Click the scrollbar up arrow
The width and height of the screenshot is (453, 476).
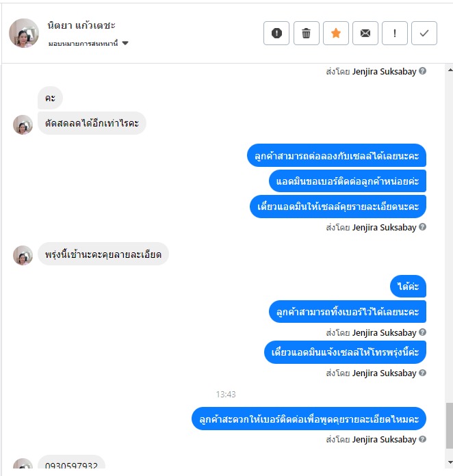(450, 70)
